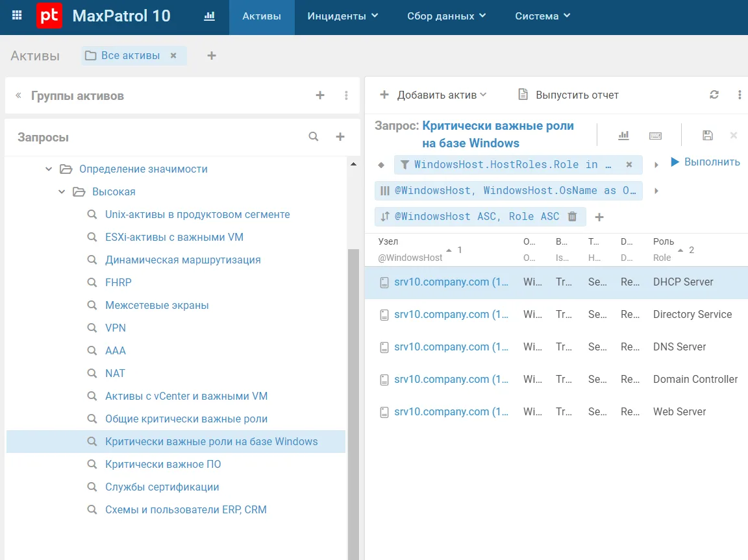748x560 pixels.
Task: Open the query keyboard editor icon
Action: [x=655, y=136]
